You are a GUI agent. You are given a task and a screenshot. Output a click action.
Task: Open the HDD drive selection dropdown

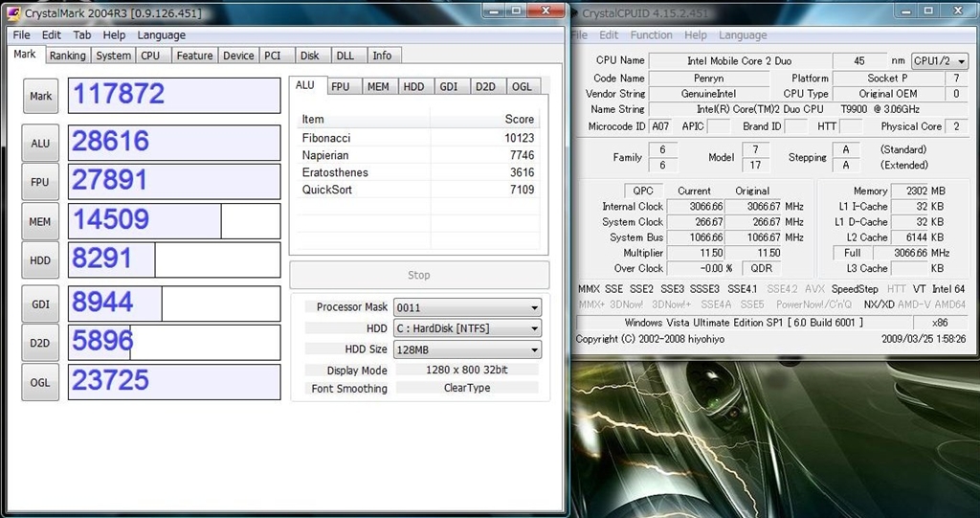534,329
